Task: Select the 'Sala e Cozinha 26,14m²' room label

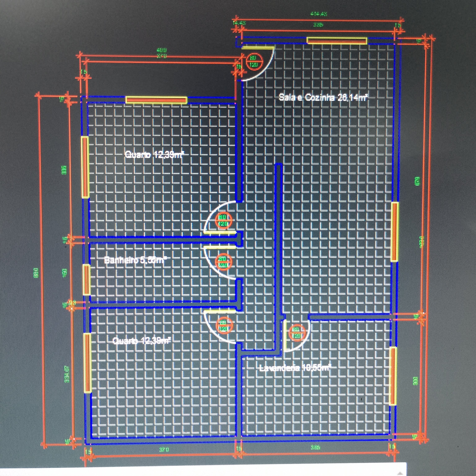Action: 323,98
